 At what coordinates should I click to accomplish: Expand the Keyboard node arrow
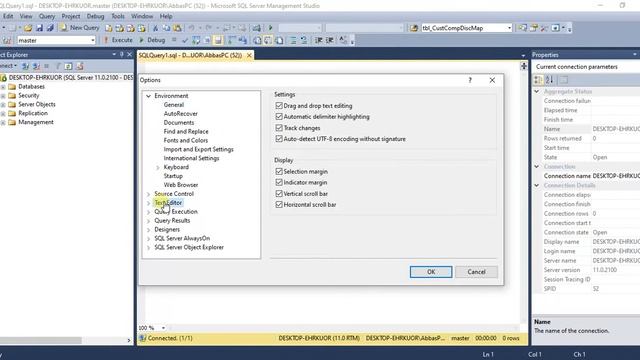coord(158,167)
